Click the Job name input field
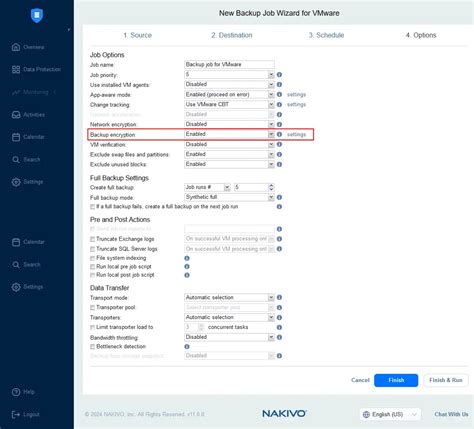The height and width of the screenshot is (429, 474). pos(229,64)
